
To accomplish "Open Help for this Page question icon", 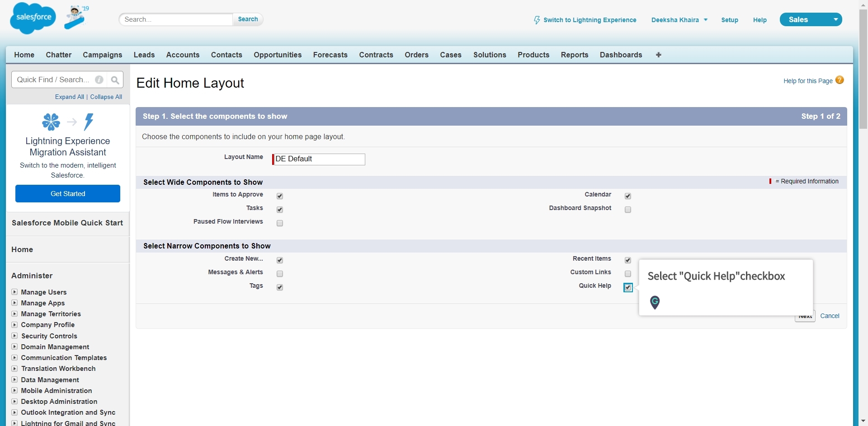I will click(x=840, y=80).
